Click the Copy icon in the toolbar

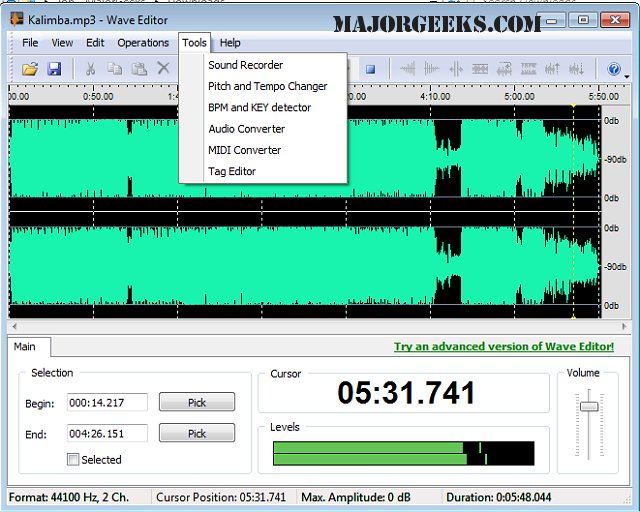(x=115, y=69)
